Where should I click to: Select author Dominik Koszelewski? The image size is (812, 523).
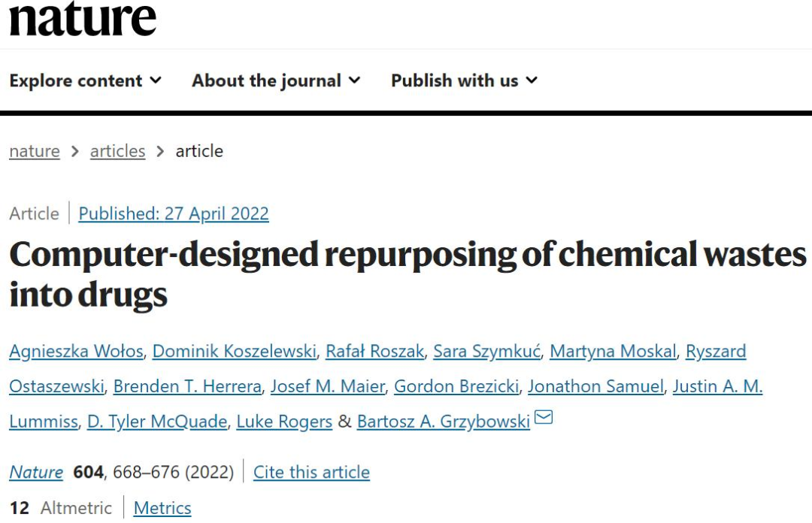point(234,351)
